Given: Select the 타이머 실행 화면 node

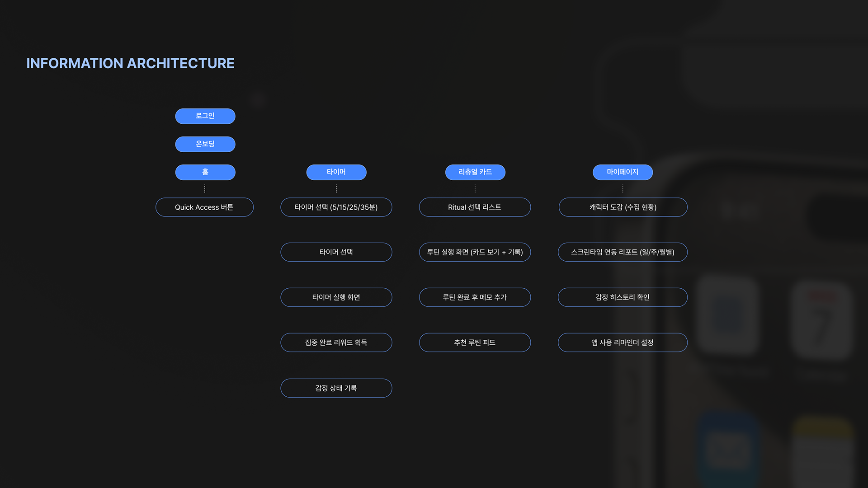Looking at the screenshot, I should pyautogui.click(x=336, y=297).
